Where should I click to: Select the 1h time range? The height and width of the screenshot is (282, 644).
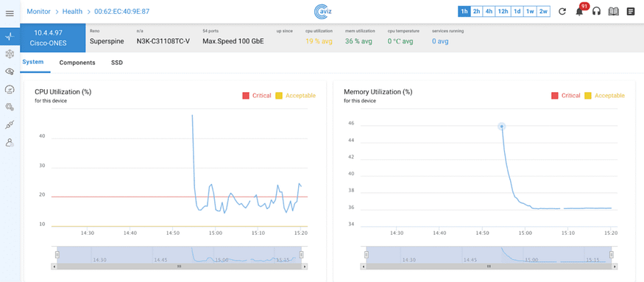464,12
